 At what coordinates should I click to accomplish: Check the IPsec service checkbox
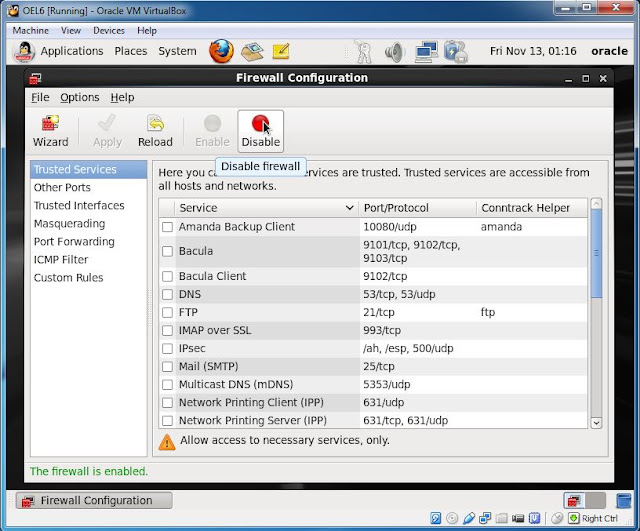click(167, 349)
